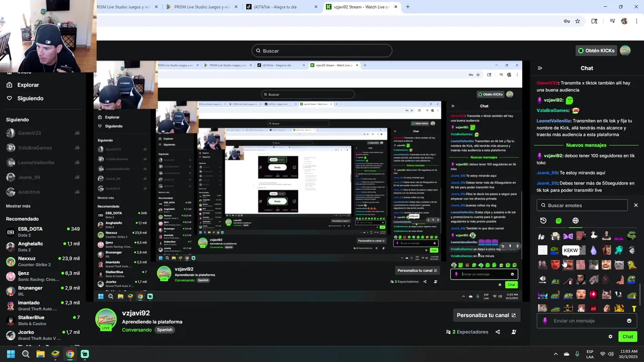Viewport: 644px width, 362px height.
Task: Open a new browser tab
Action: tap(408, 7)
